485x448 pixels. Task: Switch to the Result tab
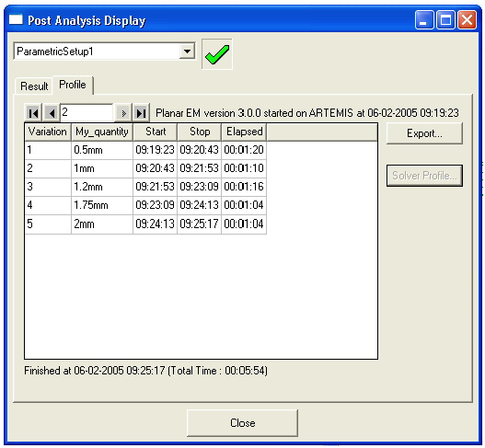pyautogui.click(x=34, y=86)
